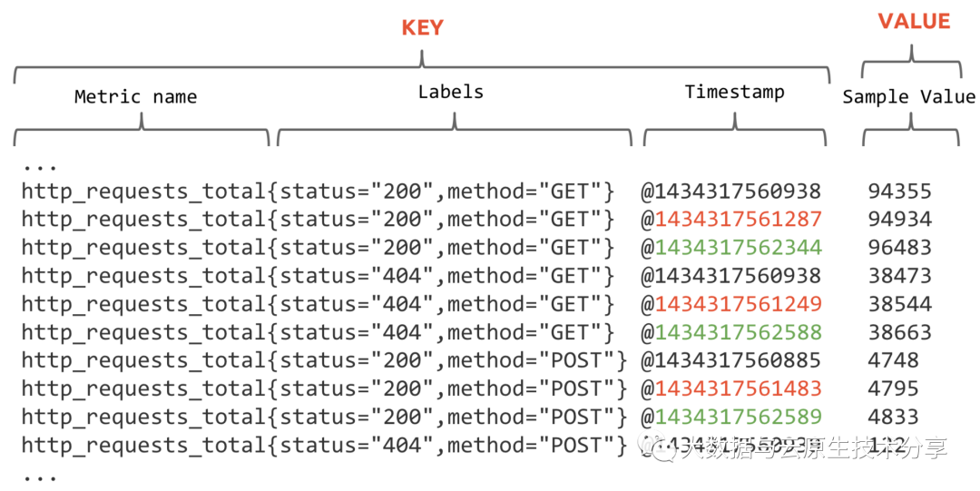Click sample value 94355
This screenshot has height=491, width=980.
coord(899,191)
